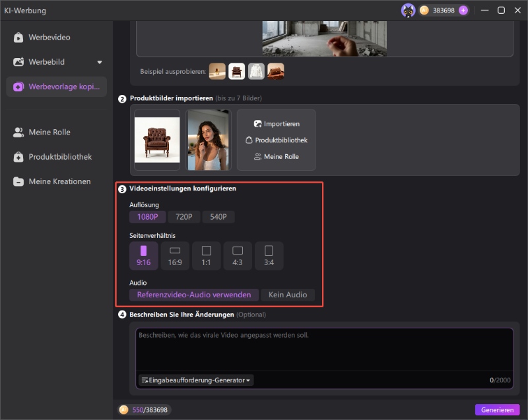Click the Auflösung label

pos(144,205)
